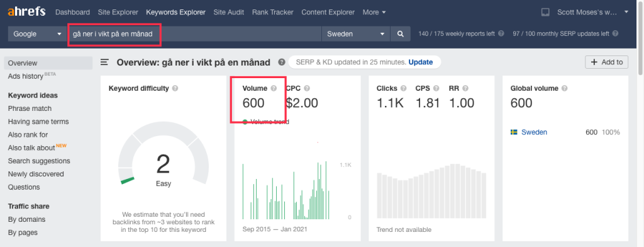Click help icon beside Clicks metric
644x247 pixels.
[x=403, y=88]
